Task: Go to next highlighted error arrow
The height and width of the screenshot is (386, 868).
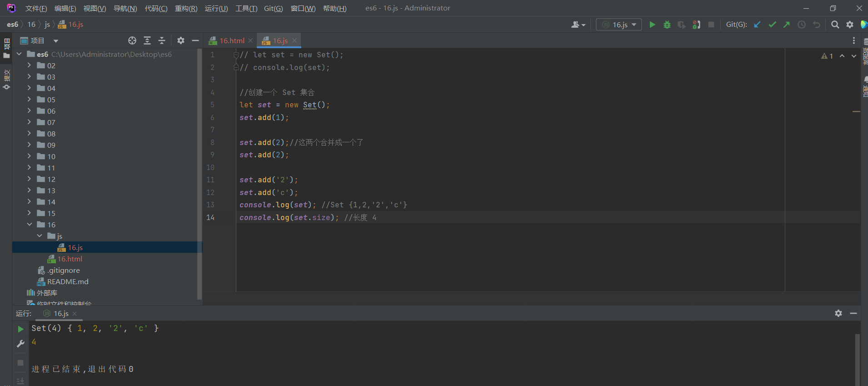Action: 854,56
